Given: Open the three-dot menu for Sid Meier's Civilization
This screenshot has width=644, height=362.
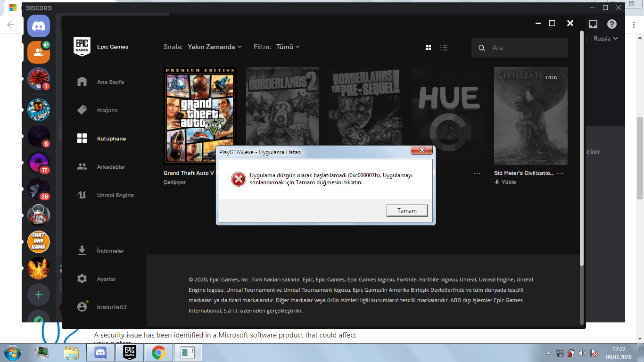Looking at the screenshot, I should pyautogui.click(x=560, y=173).
